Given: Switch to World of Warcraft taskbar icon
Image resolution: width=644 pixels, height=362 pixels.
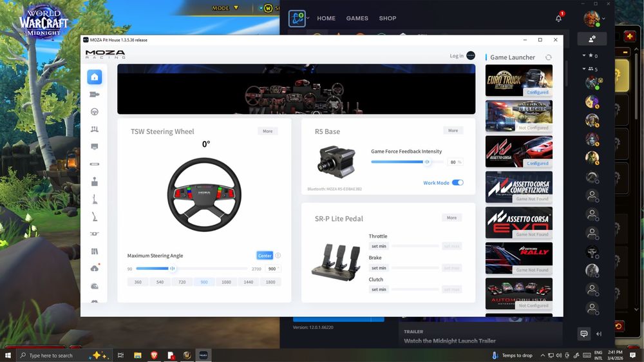Looking at the screenshot, I should pos(187,356).
